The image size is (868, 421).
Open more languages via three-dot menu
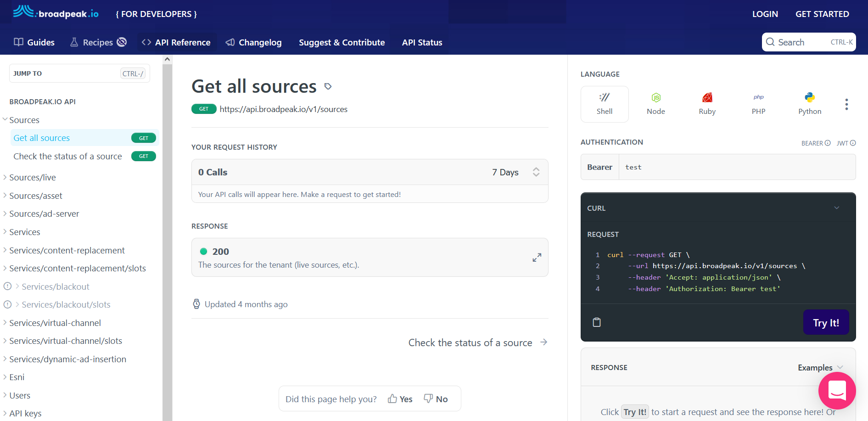coord(846,104)
